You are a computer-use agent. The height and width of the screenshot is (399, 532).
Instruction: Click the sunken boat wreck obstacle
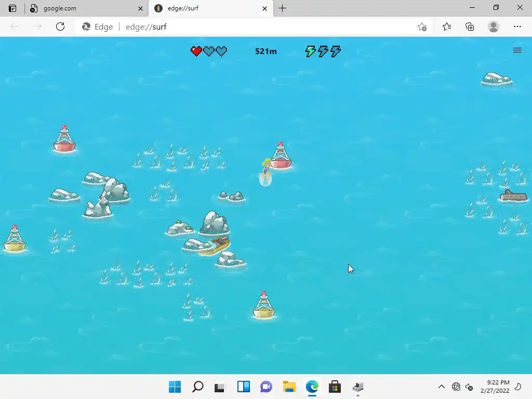tap(216, 246)
